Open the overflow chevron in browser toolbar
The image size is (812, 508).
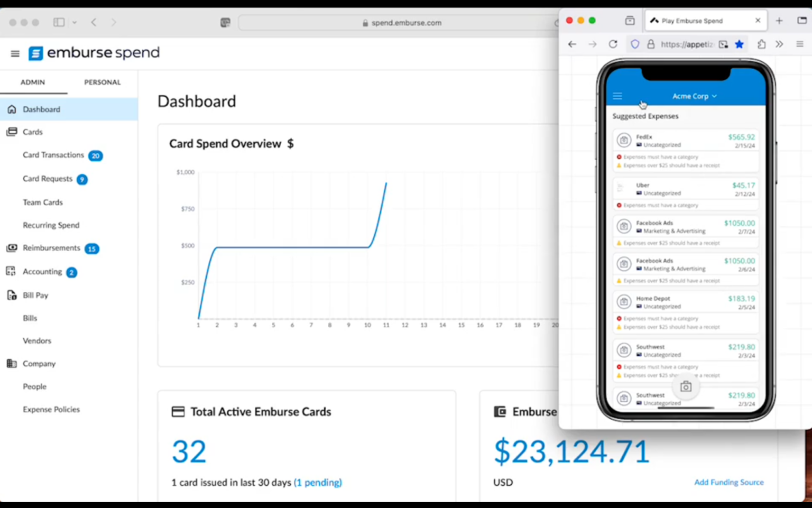coord(779,44)
